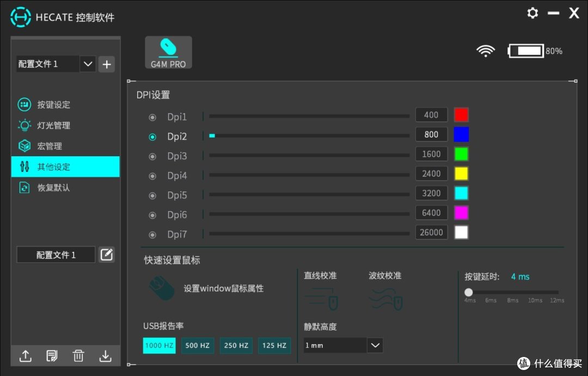Click the Dpi3 value field 1600
The width and height of the screenshot is (588, 376).
[x=431, y=154]
